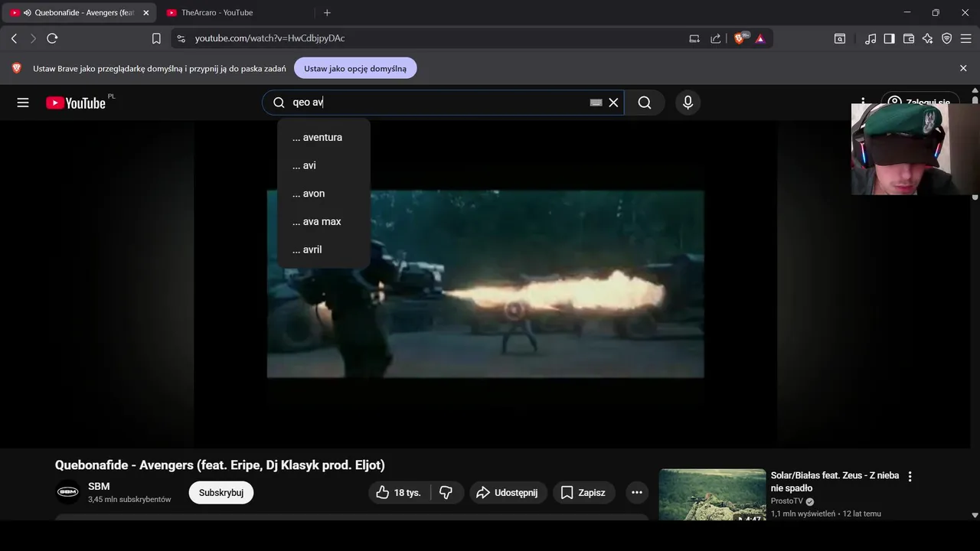This screenshot has height=551, width=980.
Task: Click the Udostępnij share button
Action: click(x=508, y=493)
